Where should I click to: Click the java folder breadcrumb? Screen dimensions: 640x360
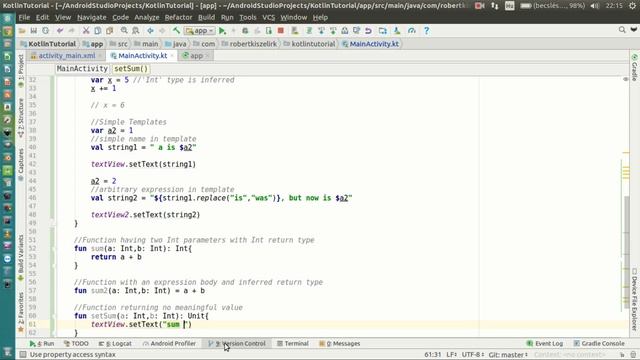click(x=176, y=44)
